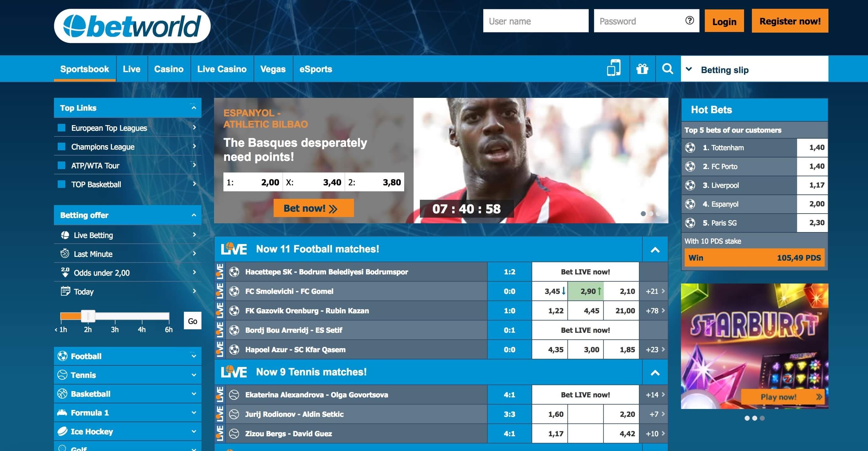Select 1,60 odds for Jurij Rodionov
Viewport: 868px width, 451px height.
(550, 414)
